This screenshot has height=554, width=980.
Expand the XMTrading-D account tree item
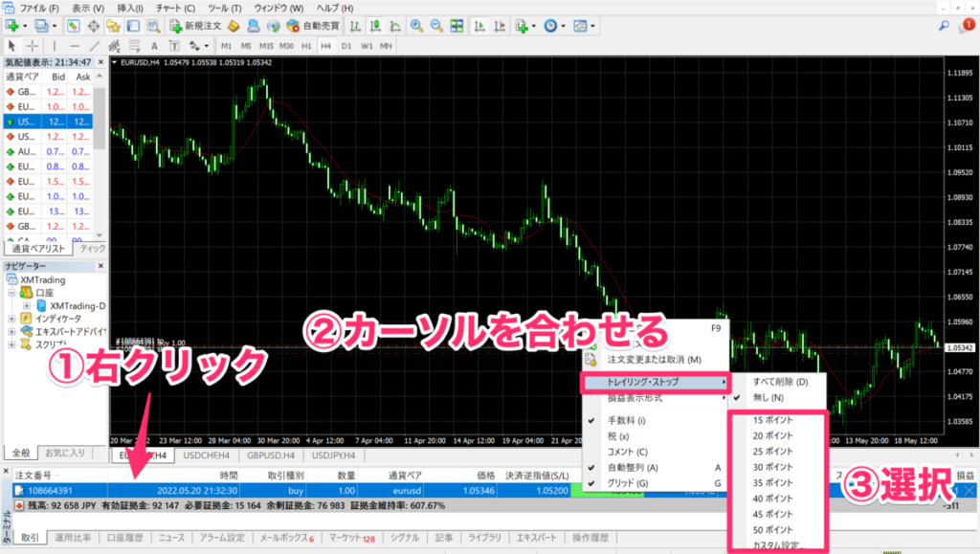(x=27, y=306)
